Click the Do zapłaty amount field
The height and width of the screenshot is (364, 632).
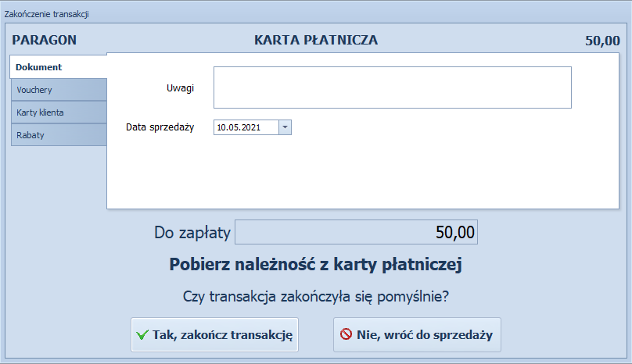[356, 232]
